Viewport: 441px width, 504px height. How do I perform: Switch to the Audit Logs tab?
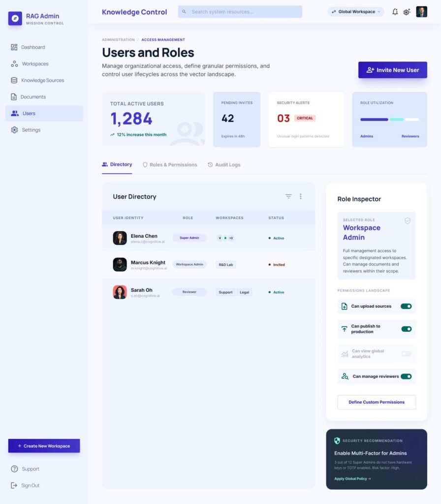[x=224, y=164]
